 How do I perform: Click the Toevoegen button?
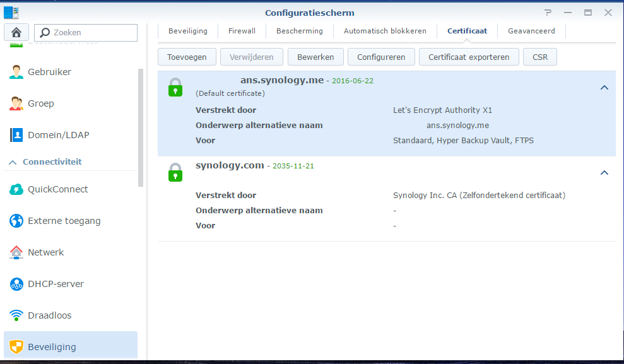click(x=187, y=57)
